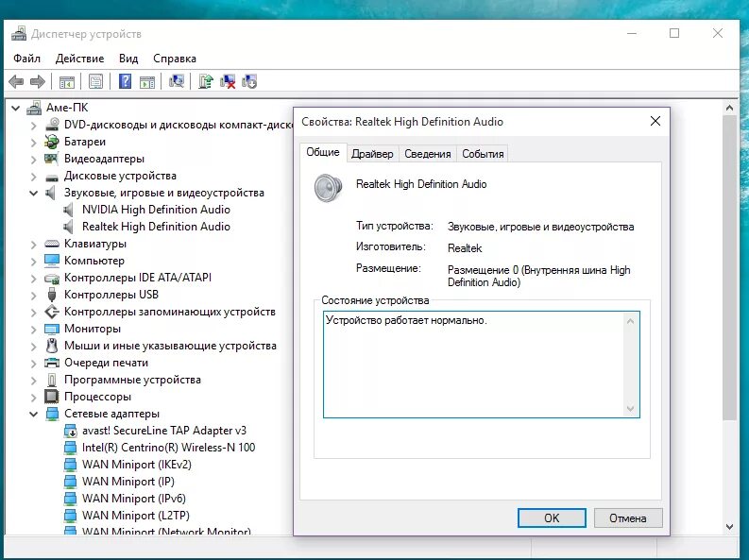
Task: Open the Properties toolbar icon
Action: point(95,81)
